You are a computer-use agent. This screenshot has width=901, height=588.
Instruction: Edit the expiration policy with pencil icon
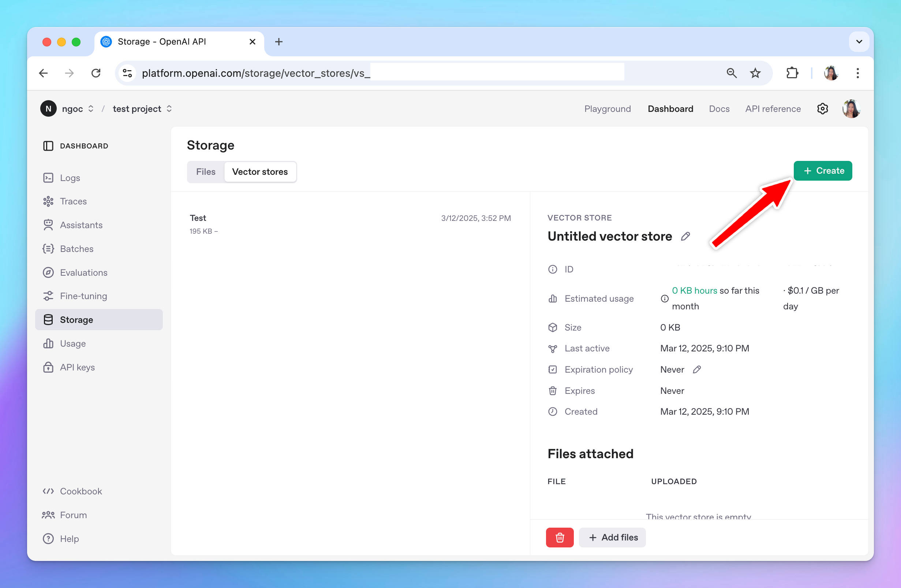[696, 370]
